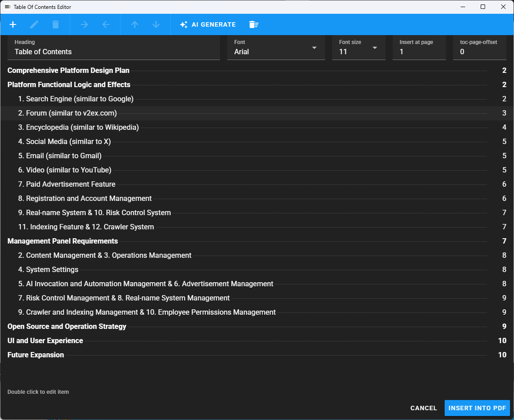514x420 pixels.
Task: Close the Table Of Contents Editor window
Action: [x=503, y=7]
